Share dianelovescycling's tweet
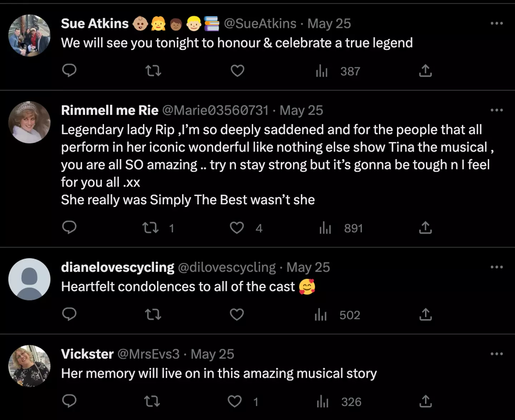The image size is (515, 420). pos(425,315)
